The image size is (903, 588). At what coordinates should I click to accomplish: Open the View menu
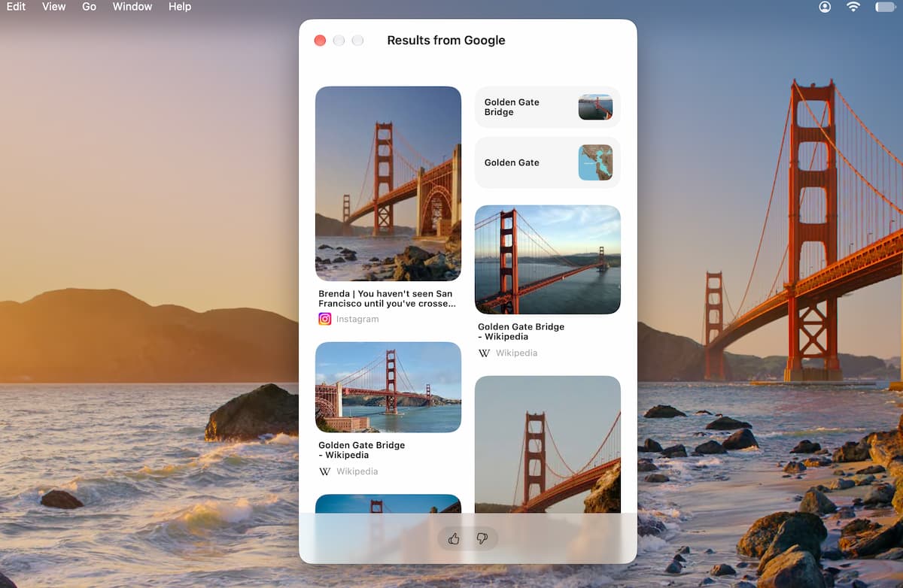click(54, 7)
